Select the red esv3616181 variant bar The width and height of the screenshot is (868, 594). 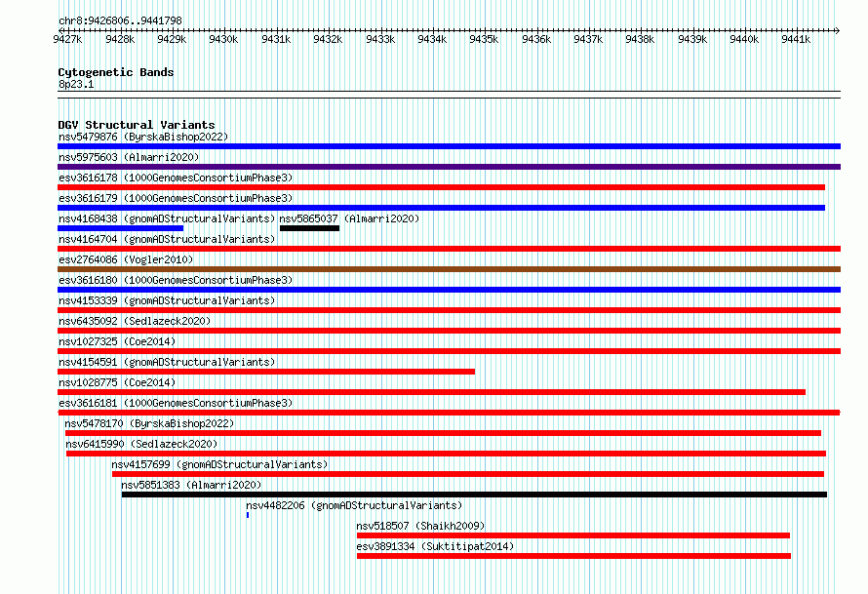(x=449, y=413)
